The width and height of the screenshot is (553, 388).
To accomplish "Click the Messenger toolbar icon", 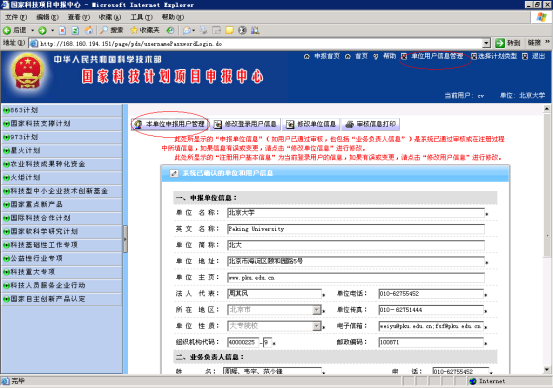I will point(242,30).
